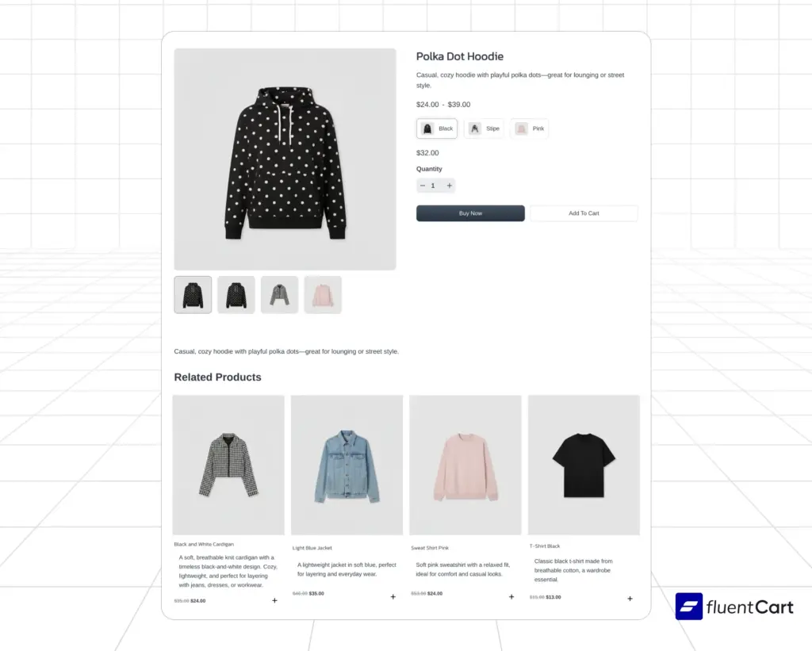Image resolution: width=812 pixels, height=651 pixels.
Task: Add Sweat Shirt Pink via plus icon
Action: tap(511, 597)
